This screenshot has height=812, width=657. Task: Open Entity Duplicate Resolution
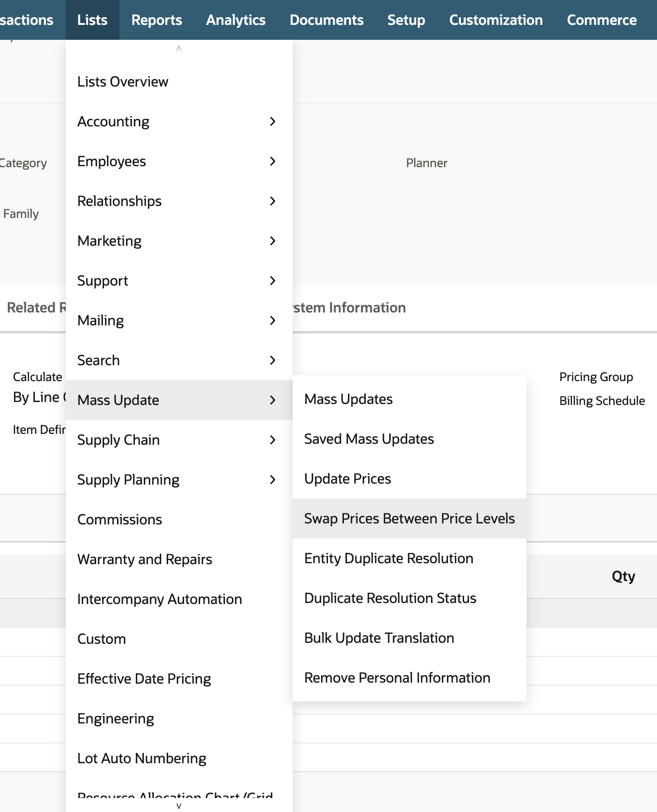410,558
